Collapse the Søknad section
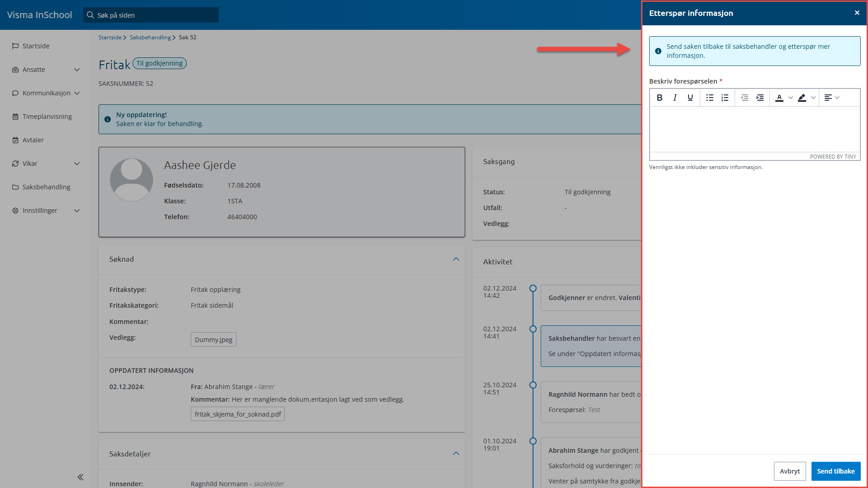Viewport: 868px width, 488px height. (456, 259)
